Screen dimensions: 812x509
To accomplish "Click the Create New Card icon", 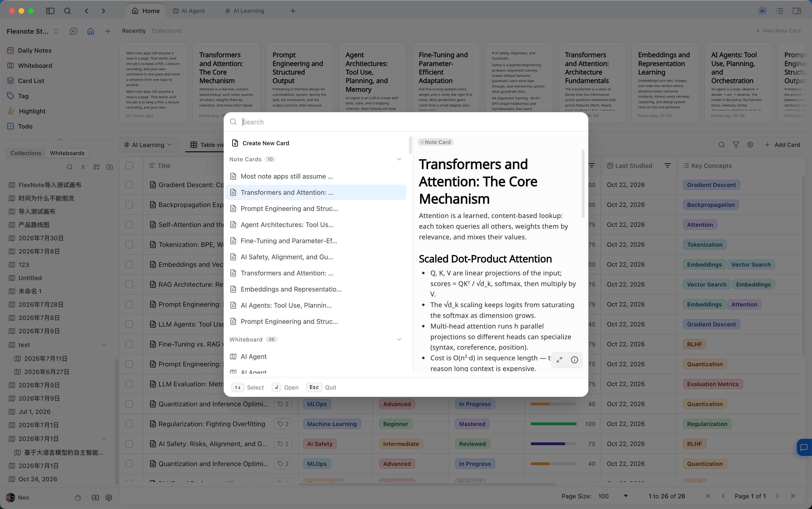I will tap(235, 143).
